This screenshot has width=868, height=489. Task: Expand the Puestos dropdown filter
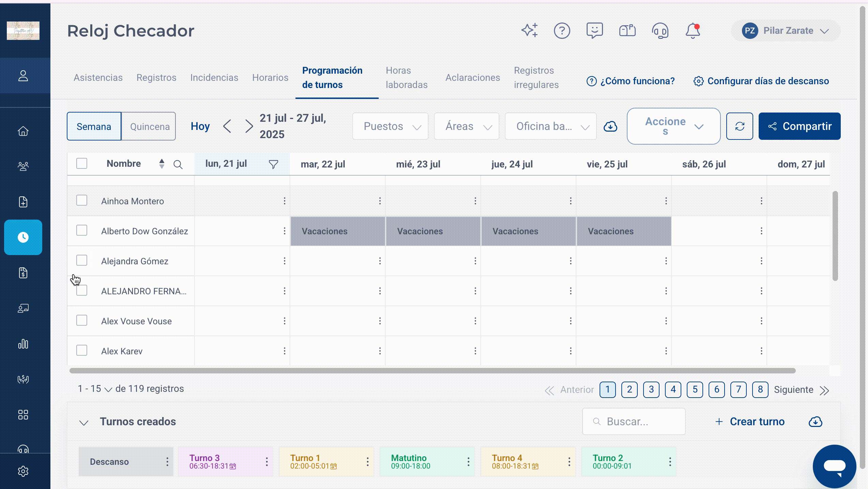coord(390,126)
